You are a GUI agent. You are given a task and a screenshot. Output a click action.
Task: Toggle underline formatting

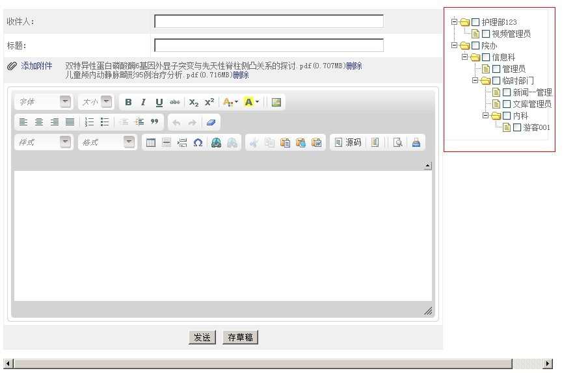point(159,102)
